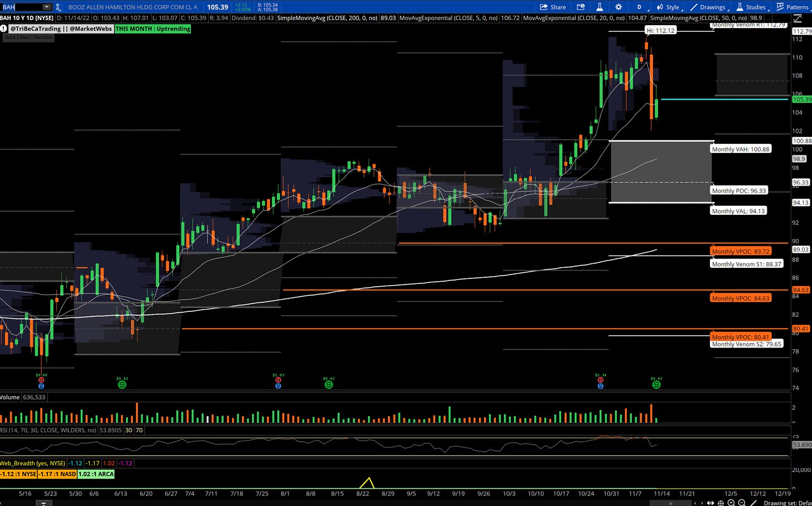Open chart settings gear icon
Viewport: 812px width, 506px height.
(618, 7)
